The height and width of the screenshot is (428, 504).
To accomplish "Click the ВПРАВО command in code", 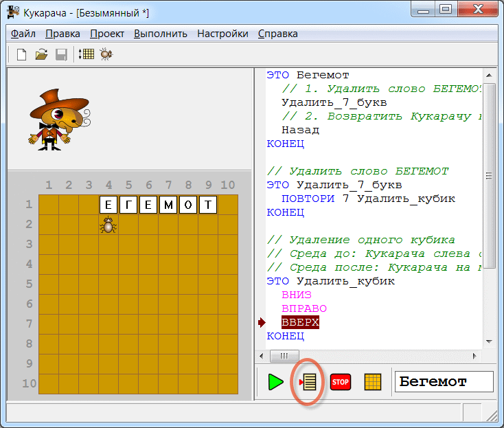I will [x=304, y=308].
